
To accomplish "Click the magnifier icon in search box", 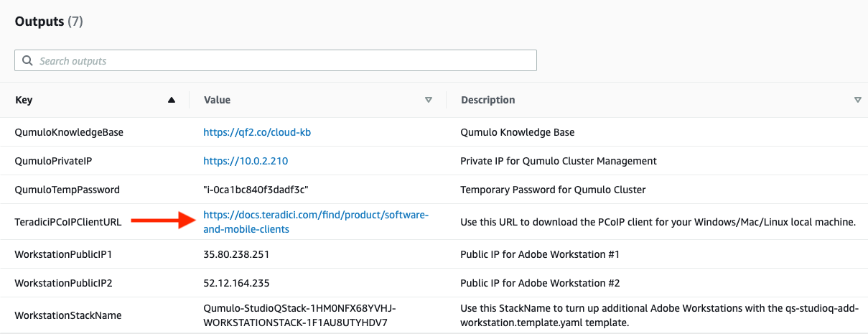I will [27, 61].
